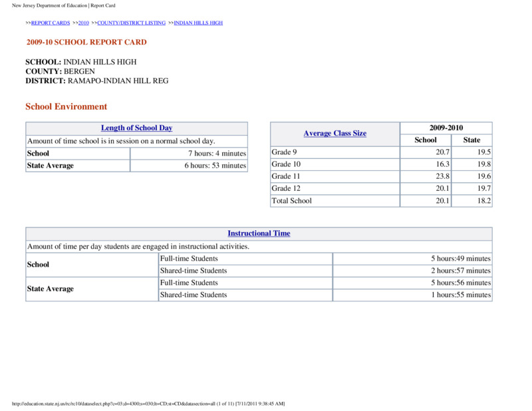Open COUNTY/DISTRICT LISTING breadcrumb link
This screenshot has height=411, width=532.
tap(131, 23)
